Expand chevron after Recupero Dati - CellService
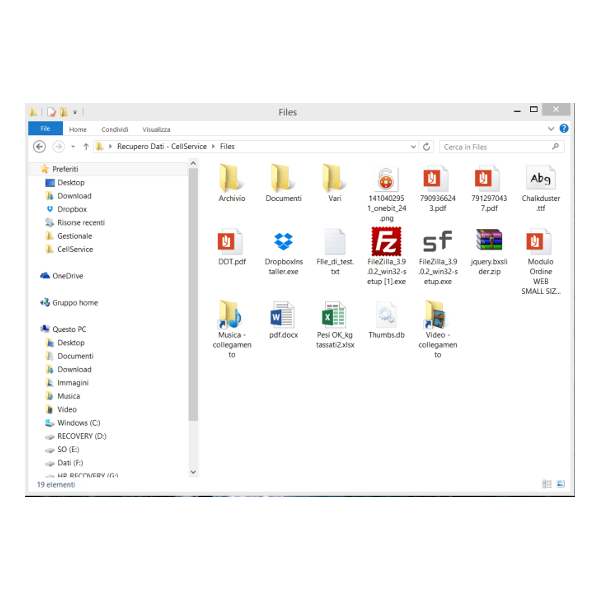 (213, 147)
